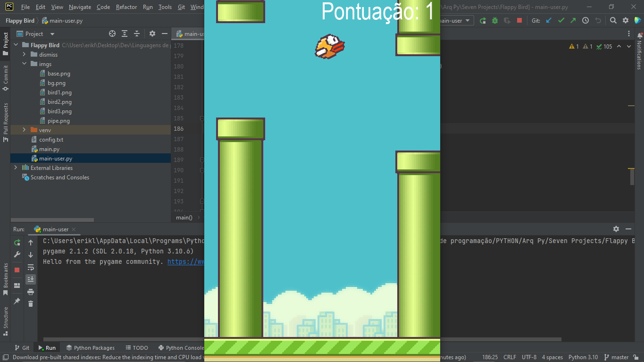
Task: Open Git update project (blue arrow) icon
Action: [549, 20]
